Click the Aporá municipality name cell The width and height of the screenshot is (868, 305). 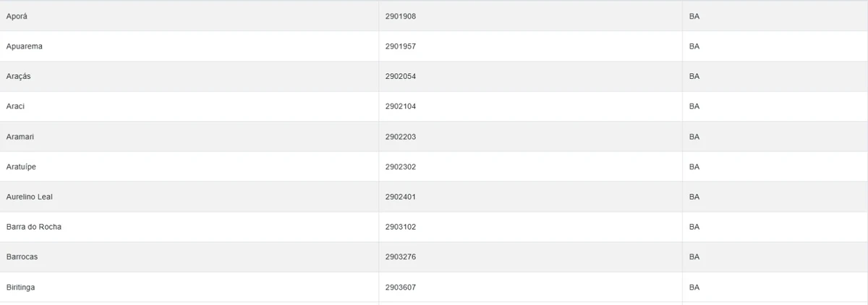click(17, 16)
